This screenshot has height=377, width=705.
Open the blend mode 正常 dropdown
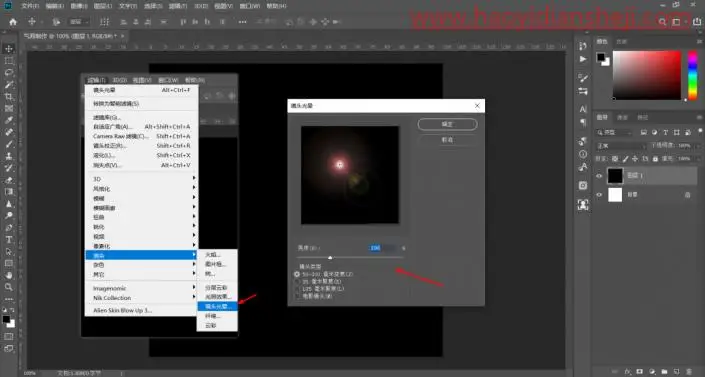[x=622, y=146]
